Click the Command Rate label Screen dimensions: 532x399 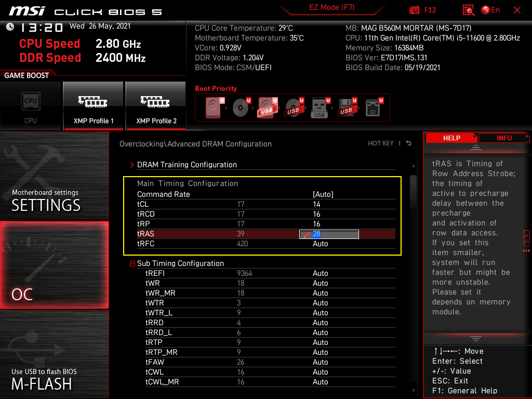coord(164,194)
